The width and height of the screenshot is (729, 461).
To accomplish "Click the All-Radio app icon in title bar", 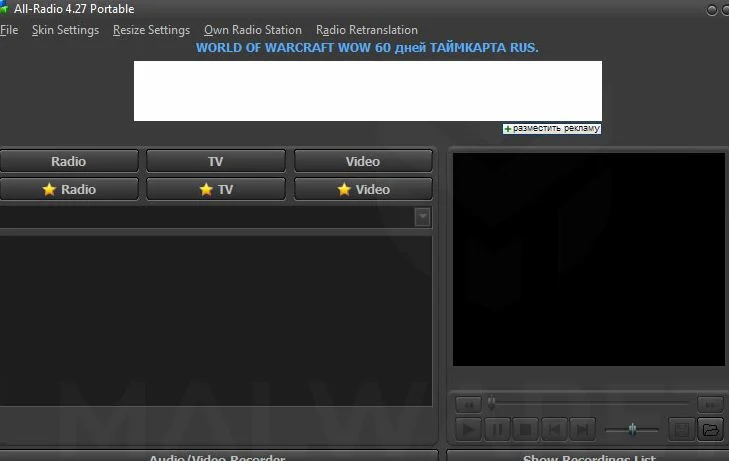I will (4, 8).
